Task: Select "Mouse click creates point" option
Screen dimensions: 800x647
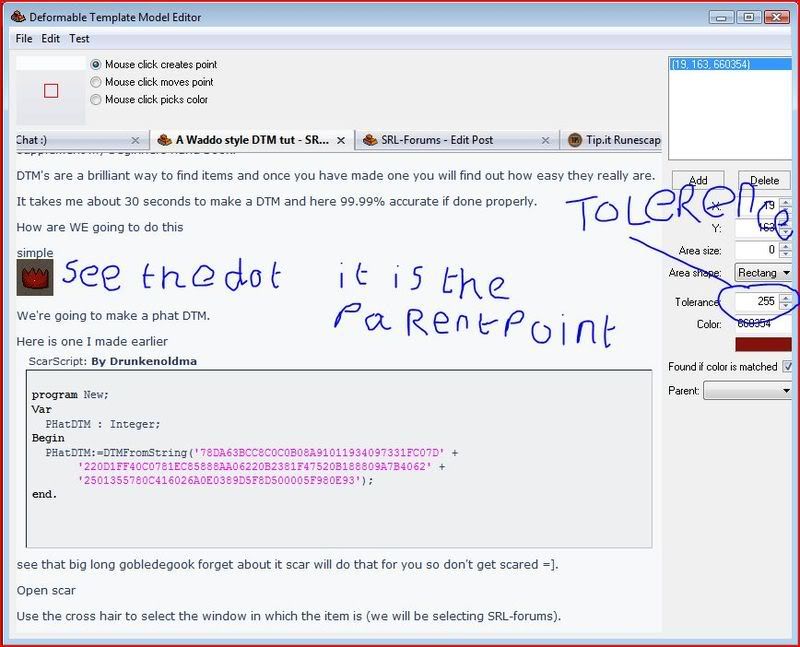Action: click(x=96, y=64)
